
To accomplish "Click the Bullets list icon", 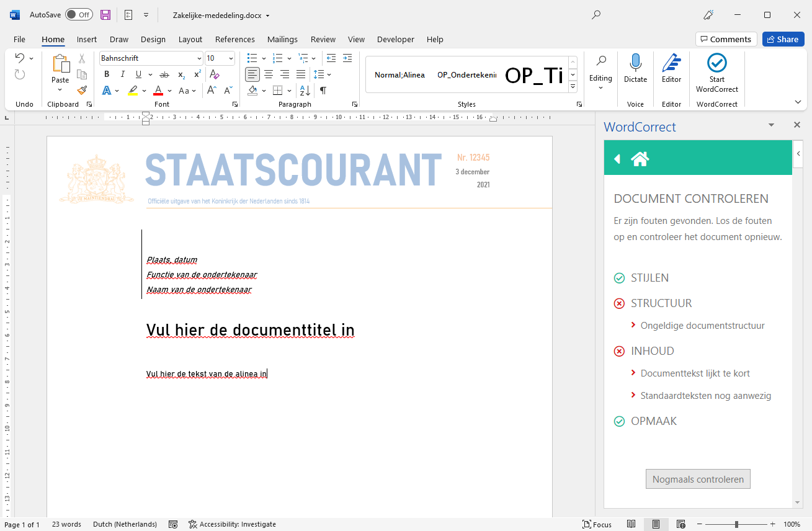I will tap(252, 58).
